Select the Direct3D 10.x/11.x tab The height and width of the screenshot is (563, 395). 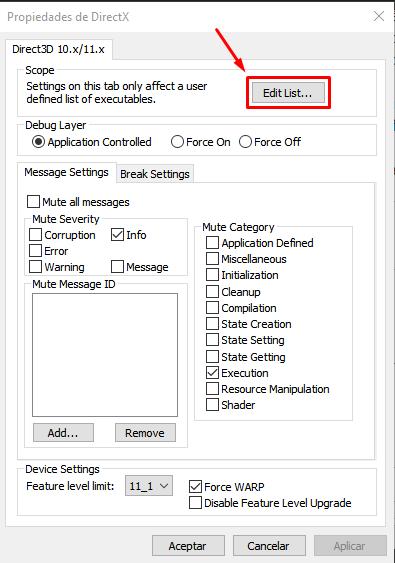(59, 49)
